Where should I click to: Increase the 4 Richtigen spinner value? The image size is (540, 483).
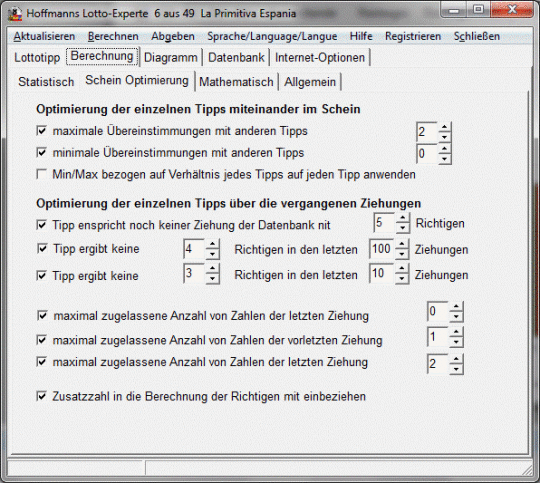point(212,244)
